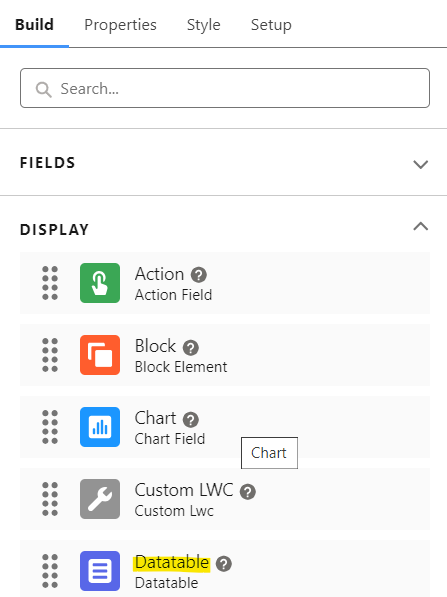Open help icon next to Block
The image size is (447, 597).
[x=191, y=347]
